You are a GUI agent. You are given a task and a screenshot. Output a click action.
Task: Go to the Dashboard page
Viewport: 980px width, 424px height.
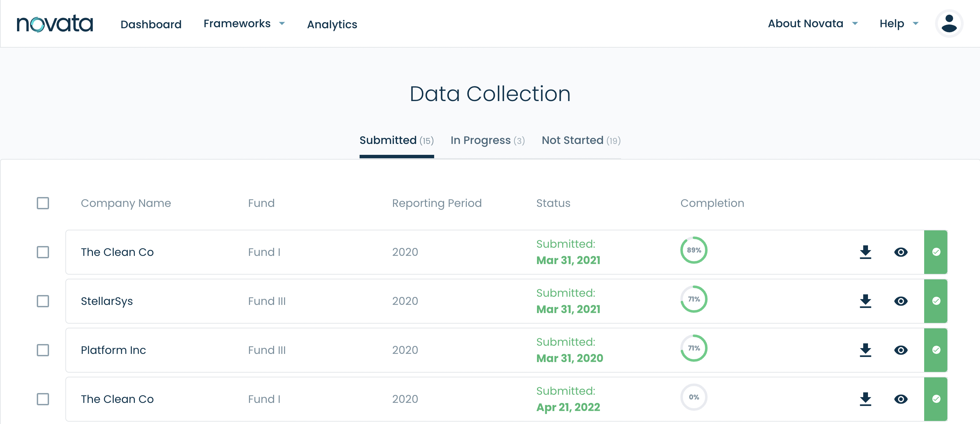[151, 25]
